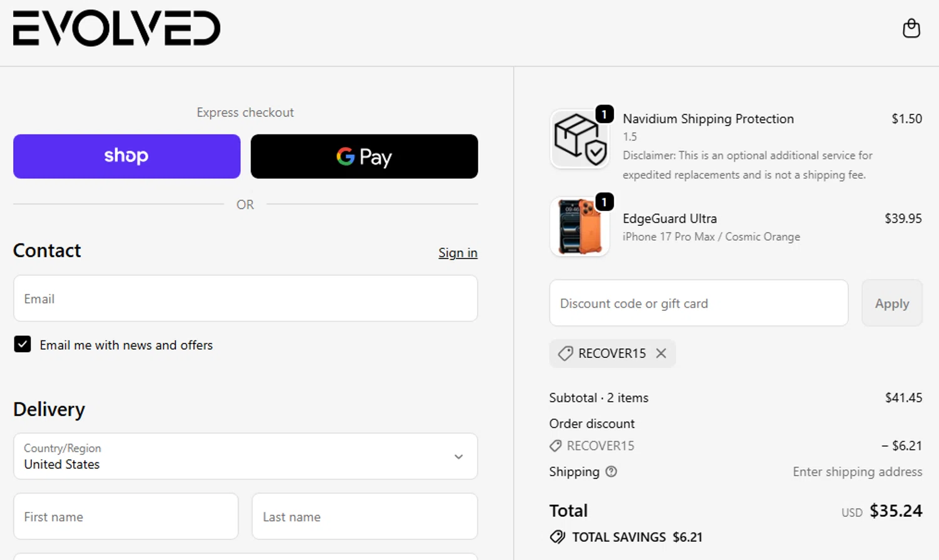Click the Express checkout label

(x=245, y=113)
